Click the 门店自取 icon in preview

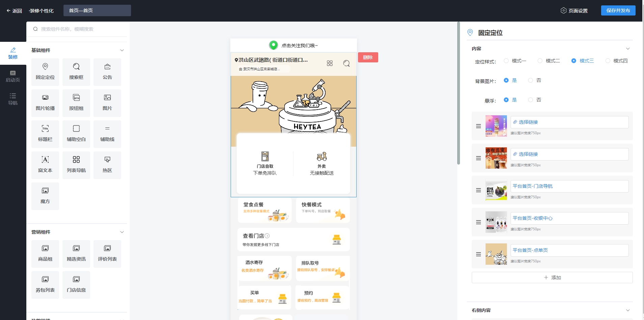point(265,156)
